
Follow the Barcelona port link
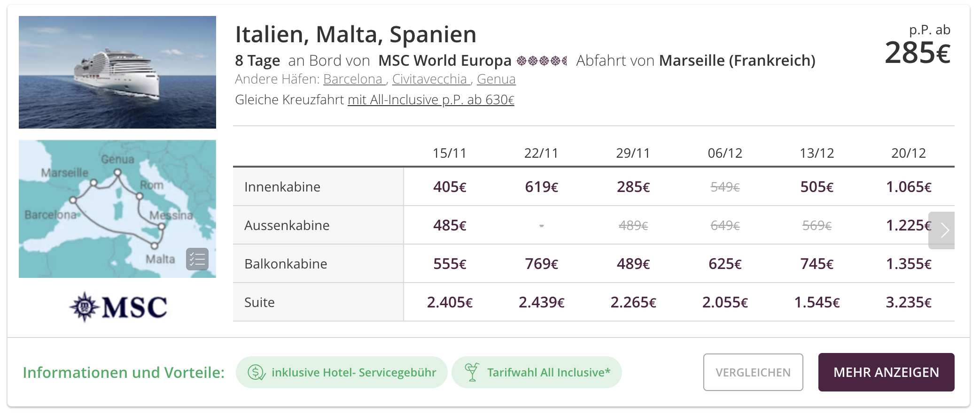click(x=353, y=79)
